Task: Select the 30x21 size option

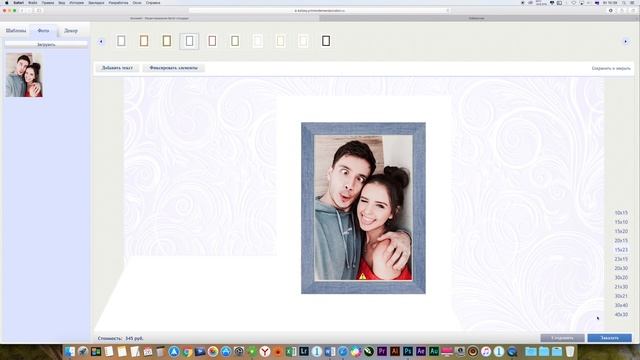Action: (621, 296)
